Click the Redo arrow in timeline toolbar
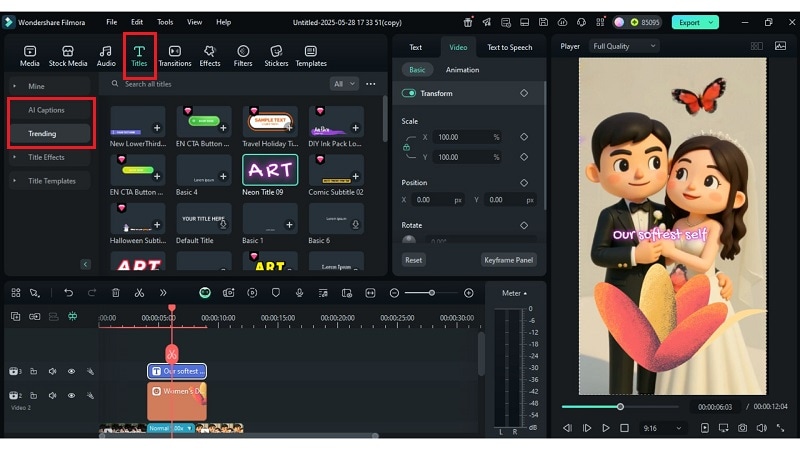 tap(92, 293)
